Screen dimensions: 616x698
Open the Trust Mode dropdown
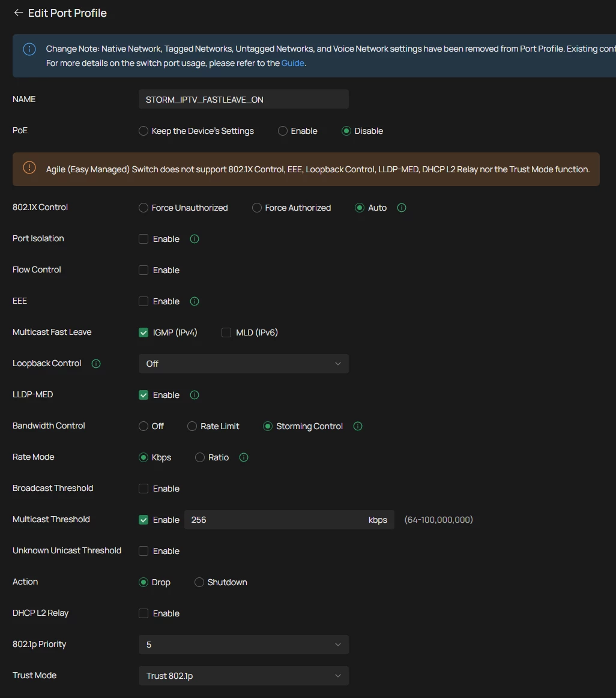[243, 676]
